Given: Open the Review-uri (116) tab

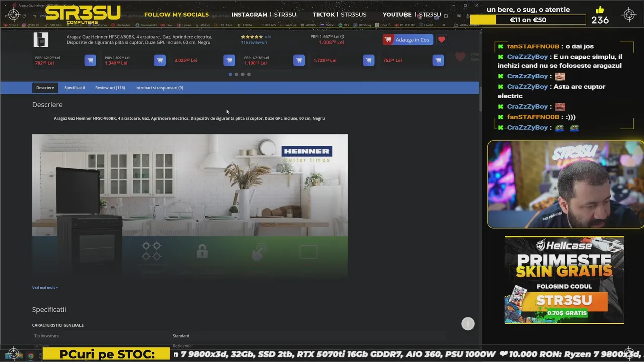Looking at the screenshot, I should [x=110, y=87].
